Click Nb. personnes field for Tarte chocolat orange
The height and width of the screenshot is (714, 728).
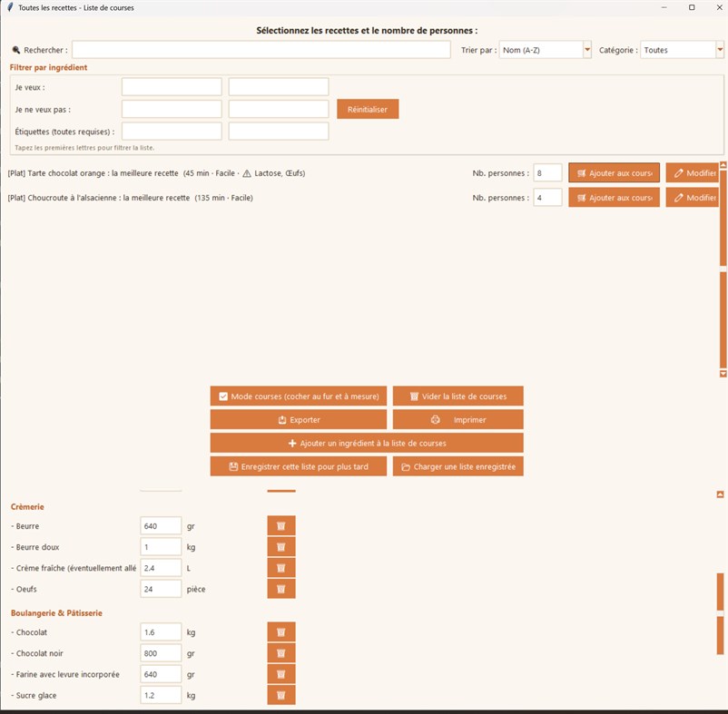pyautogui.click(x=547, y=173)
